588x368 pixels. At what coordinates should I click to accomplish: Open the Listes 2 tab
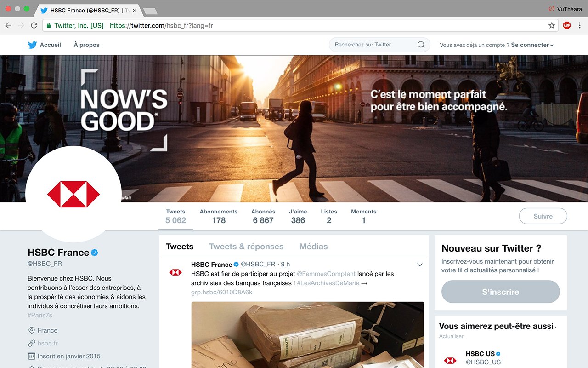pos(329,216)
